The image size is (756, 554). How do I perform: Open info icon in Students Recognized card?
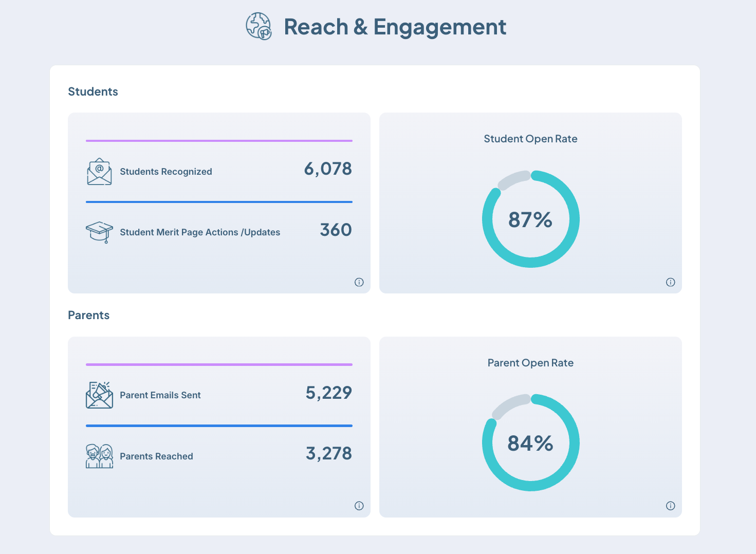(x=359, y=282)
